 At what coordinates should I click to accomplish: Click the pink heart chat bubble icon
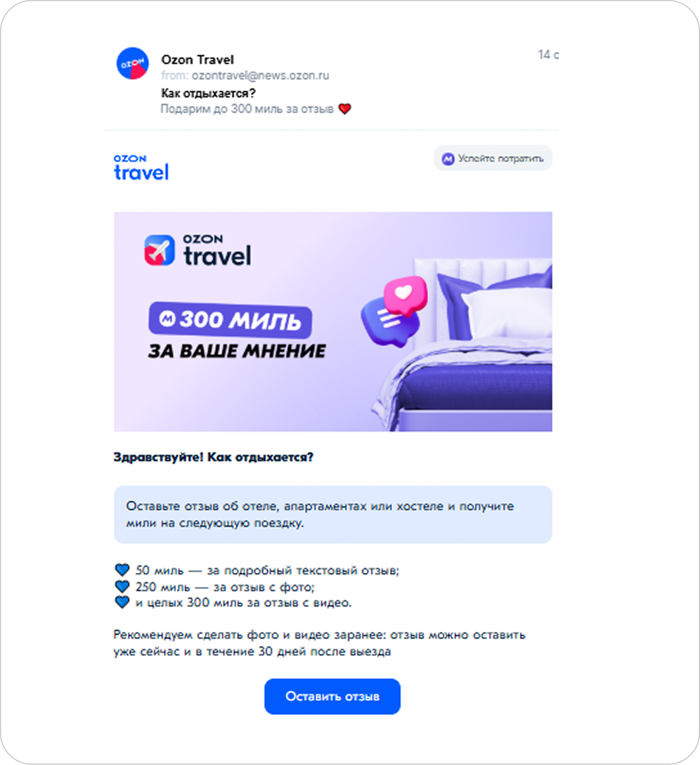406,295
